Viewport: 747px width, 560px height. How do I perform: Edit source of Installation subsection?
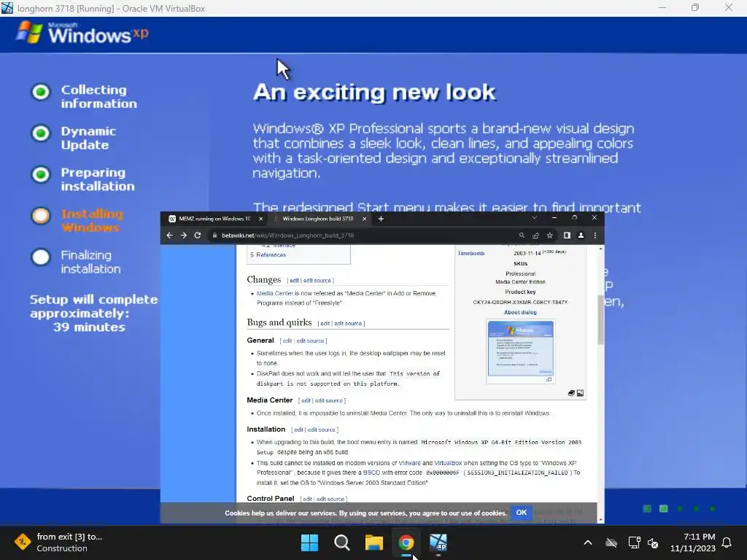tap(322, 429)
